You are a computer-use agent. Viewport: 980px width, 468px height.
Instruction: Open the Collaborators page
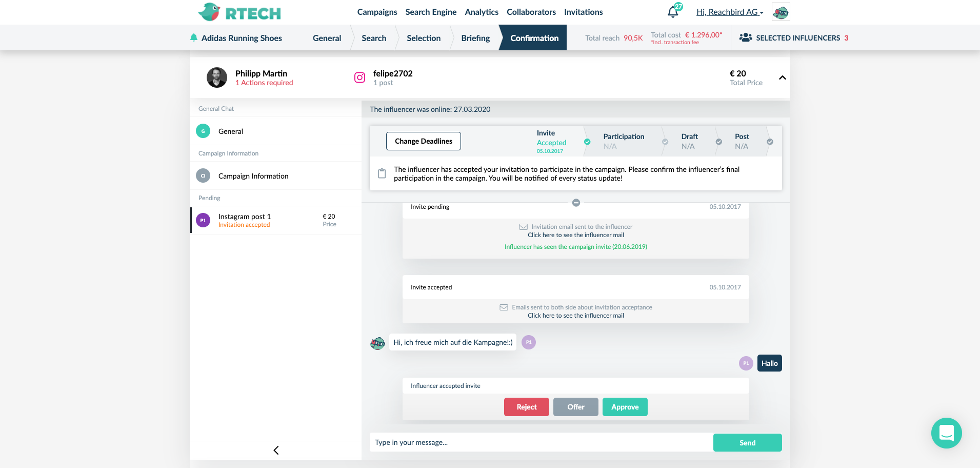point(531,12)
